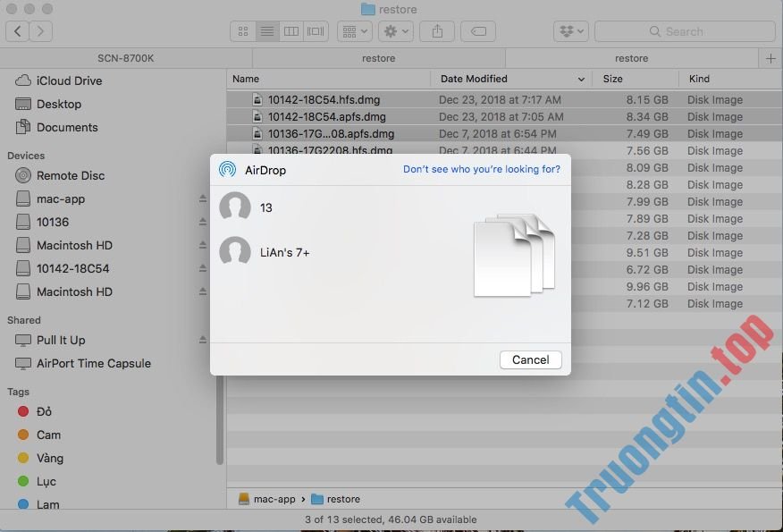Switch to cover flow view
The width and height of the screenshot is (783, 532).
pyautogui.click(x=316, y=31)
